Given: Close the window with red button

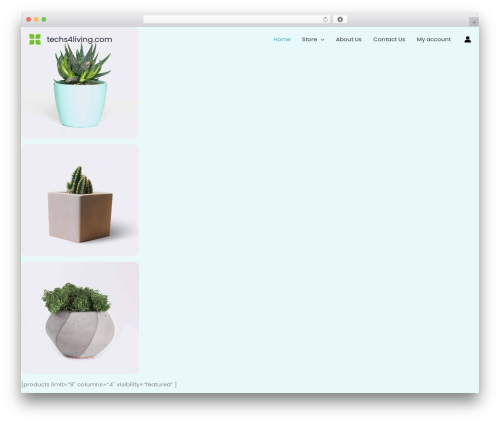Looking at the screenshot, I should click(29, 19).
